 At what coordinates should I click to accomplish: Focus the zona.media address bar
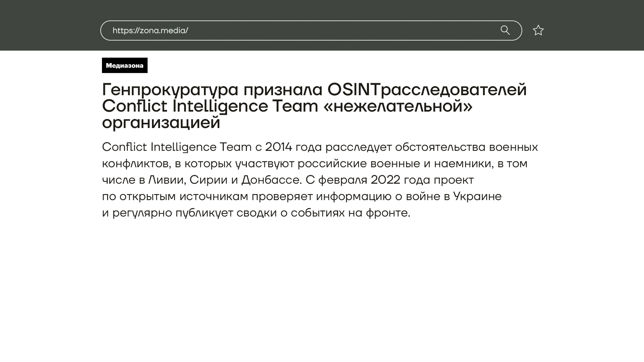pos(335,31)
